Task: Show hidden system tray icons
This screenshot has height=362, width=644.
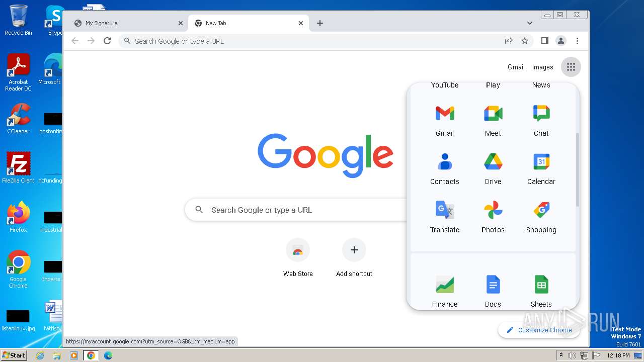Action: (561, 355)
